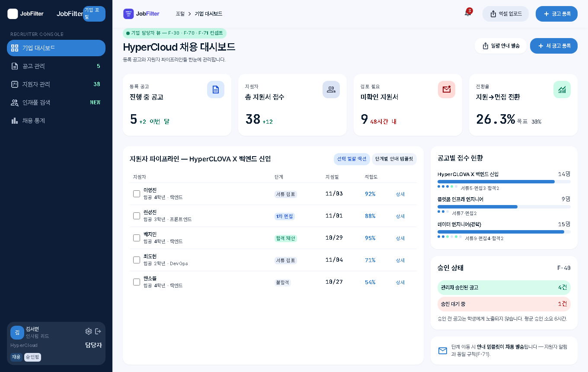Open 상세 link for 한소율

click(400, 282)
